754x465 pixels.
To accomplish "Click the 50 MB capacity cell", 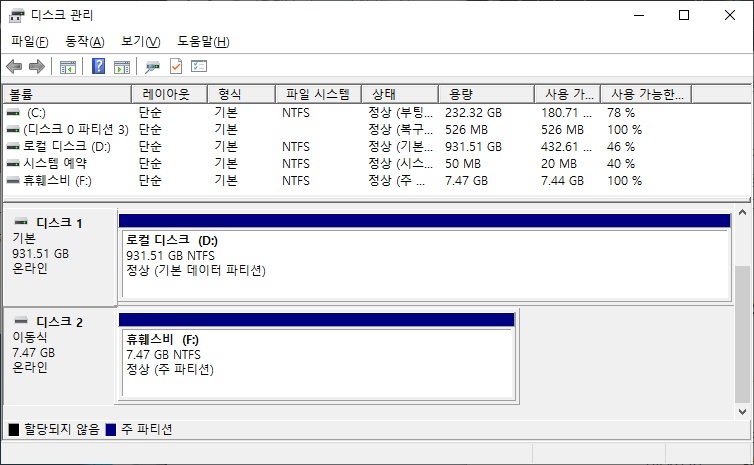I will 463,163.
